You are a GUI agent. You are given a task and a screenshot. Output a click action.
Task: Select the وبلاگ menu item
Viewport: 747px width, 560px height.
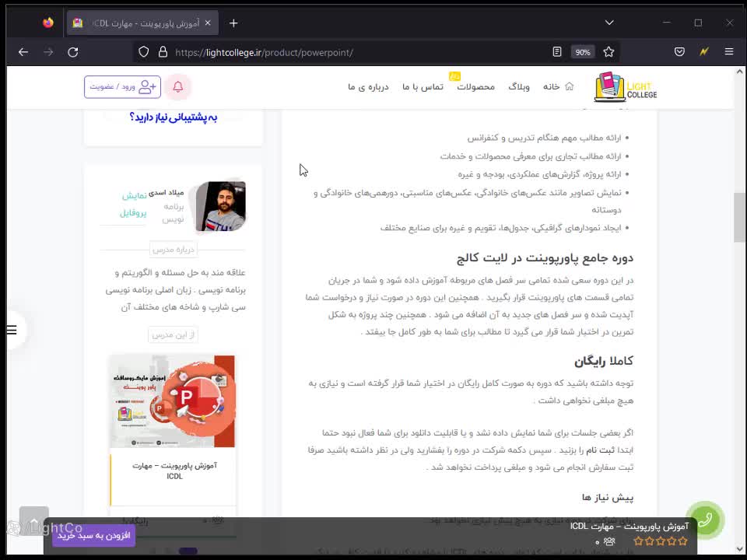coord(520,86)
